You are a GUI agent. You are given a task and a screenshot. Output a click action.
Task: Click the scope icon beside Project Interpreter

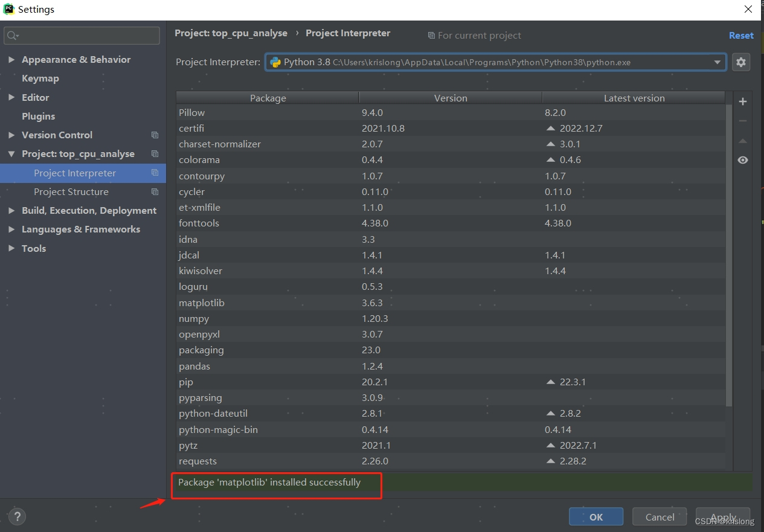pyautogui.click(x=155, y=173)
